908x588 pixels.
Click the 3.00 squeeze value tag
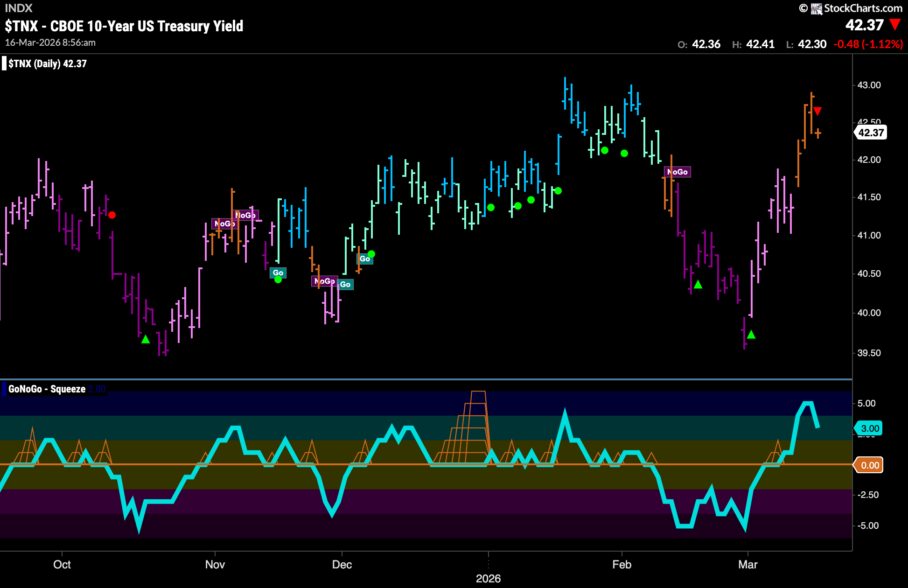869,428
